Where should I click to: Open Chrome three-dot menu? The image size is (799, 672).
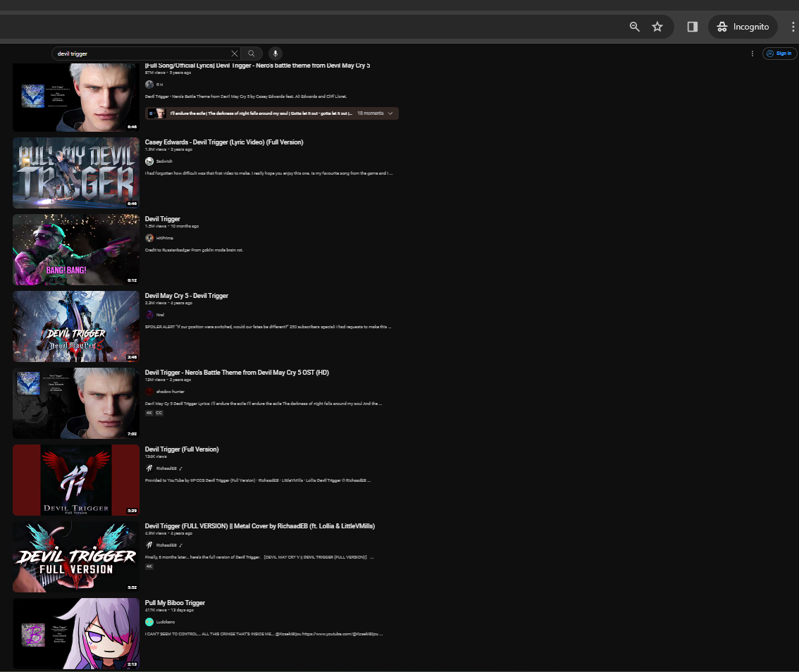click(793, 27)
